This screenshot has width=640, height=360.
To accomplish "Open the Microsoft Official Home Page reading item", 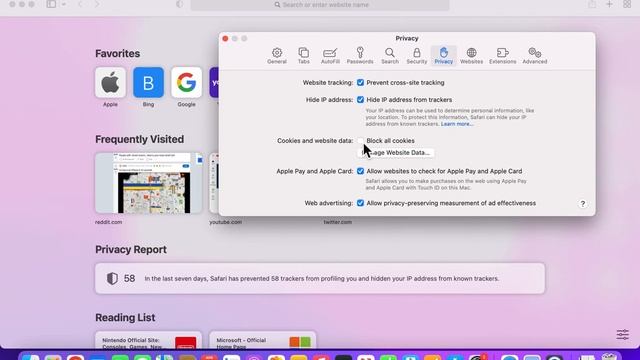I will [262, 341].
